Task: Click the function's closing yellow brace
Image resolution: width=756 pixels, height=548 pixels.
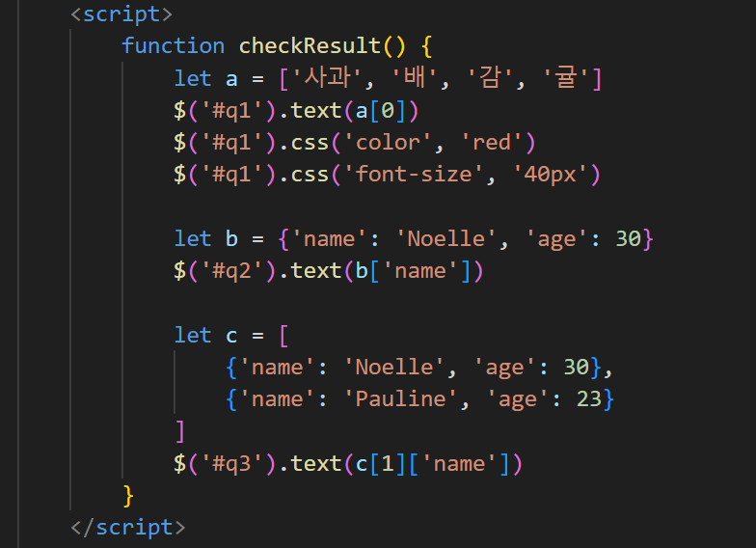Action: pos(127,496)
